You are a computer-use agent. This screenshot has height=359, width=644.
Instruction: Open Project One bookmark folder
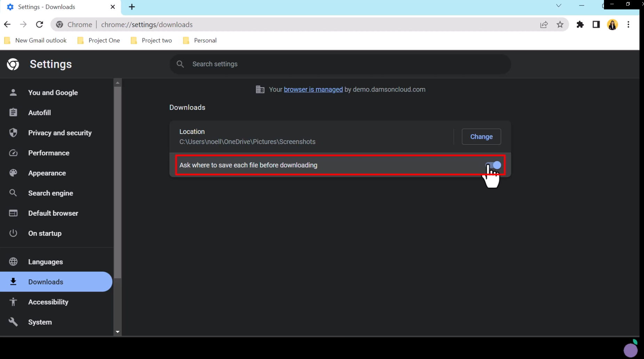tap(99, 40)
